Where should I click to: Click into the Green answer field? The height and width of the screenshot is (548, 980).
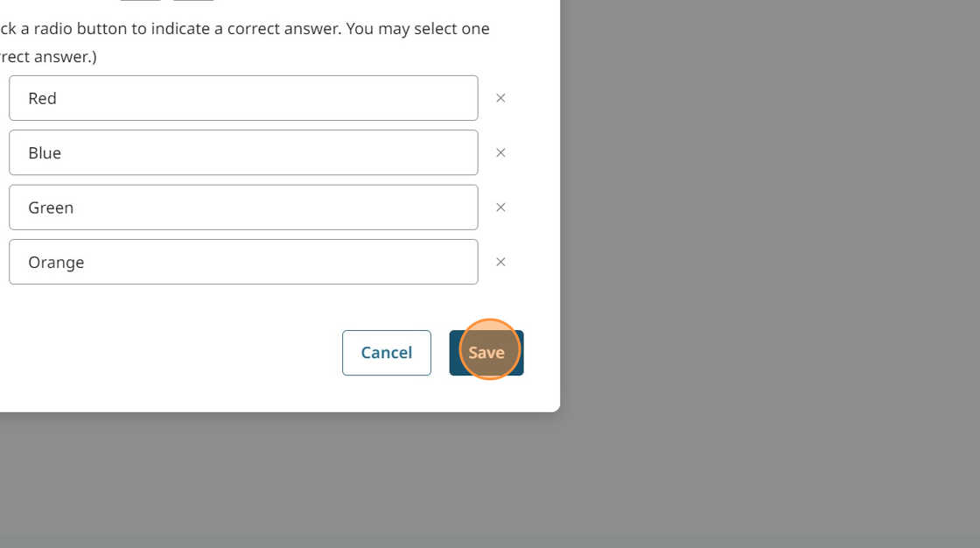point(243,207)
